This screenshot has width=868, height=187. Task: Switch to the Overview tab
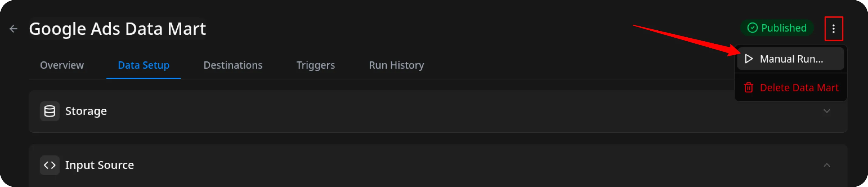(62, 65)
